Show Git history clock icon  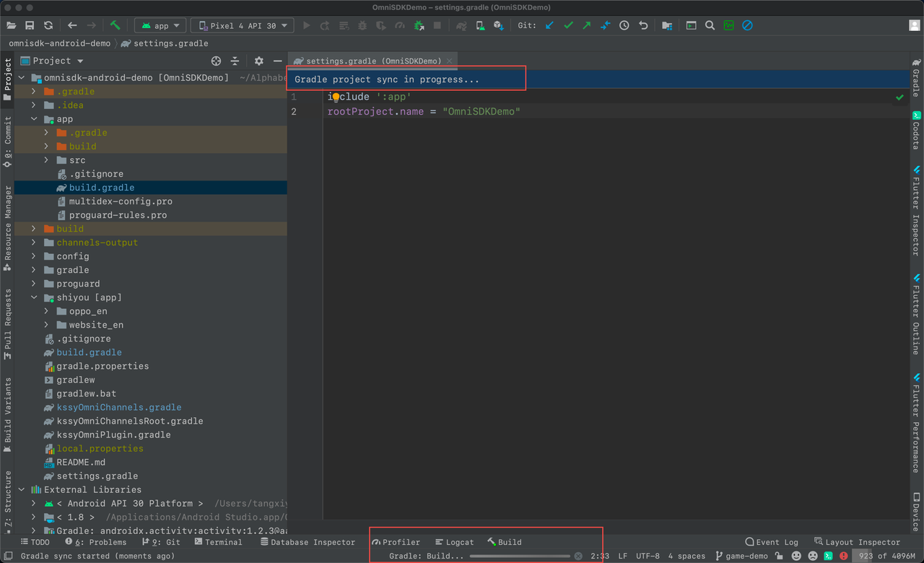coord(624,25)
